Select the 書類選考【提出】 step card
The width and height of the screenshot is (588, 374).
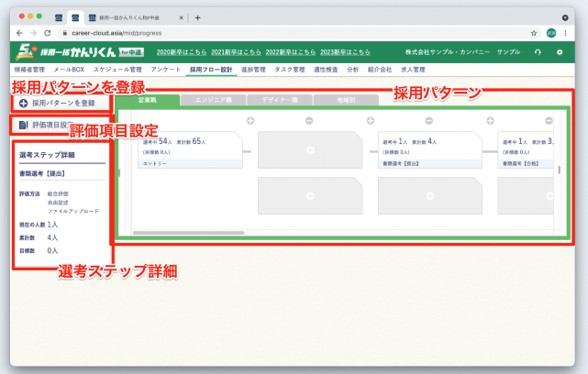point(429,150)
